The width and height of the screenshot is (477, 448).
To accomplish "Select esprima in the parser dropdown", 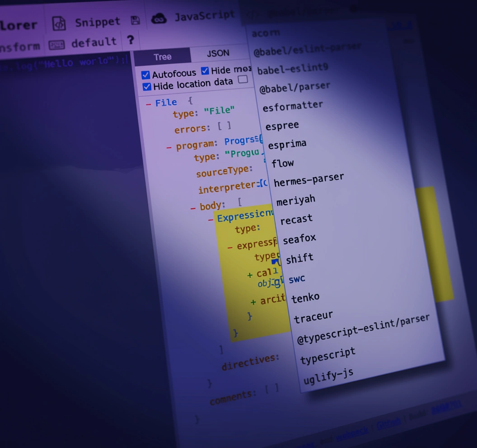I will 287,145.
